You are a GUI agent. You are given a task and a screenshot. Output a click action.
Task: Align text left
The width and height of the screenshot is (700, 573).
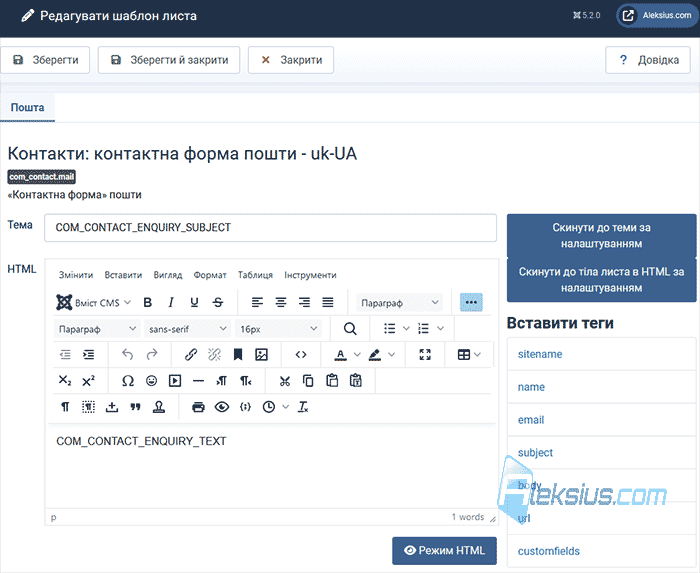[257, 303]
